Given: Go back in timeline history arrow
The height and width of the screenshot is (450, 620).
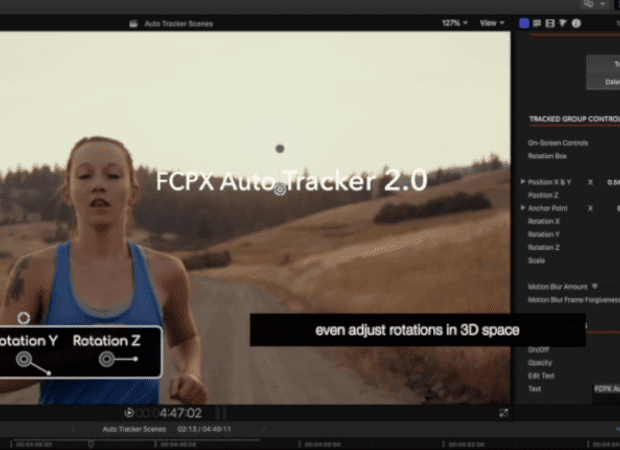Looking at the screenshot, I should (73, 429).
